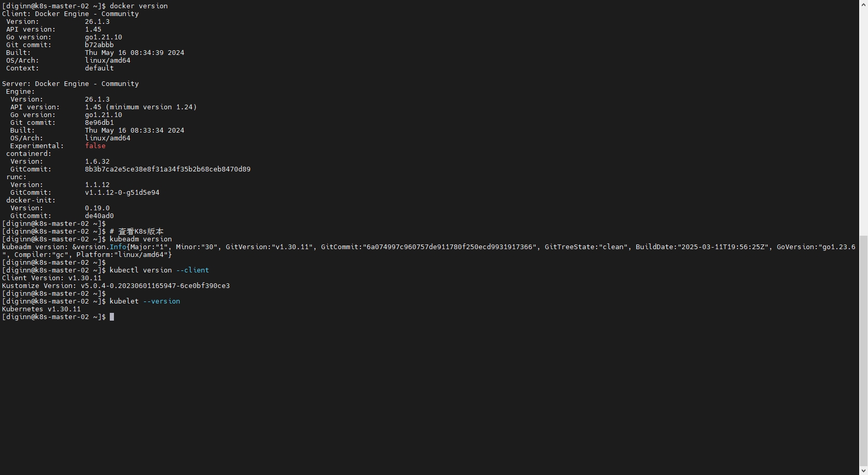Viewport: 868px width, 475px height.
Task: Click the scrollbar down arrow
Action: click(863, 471)
